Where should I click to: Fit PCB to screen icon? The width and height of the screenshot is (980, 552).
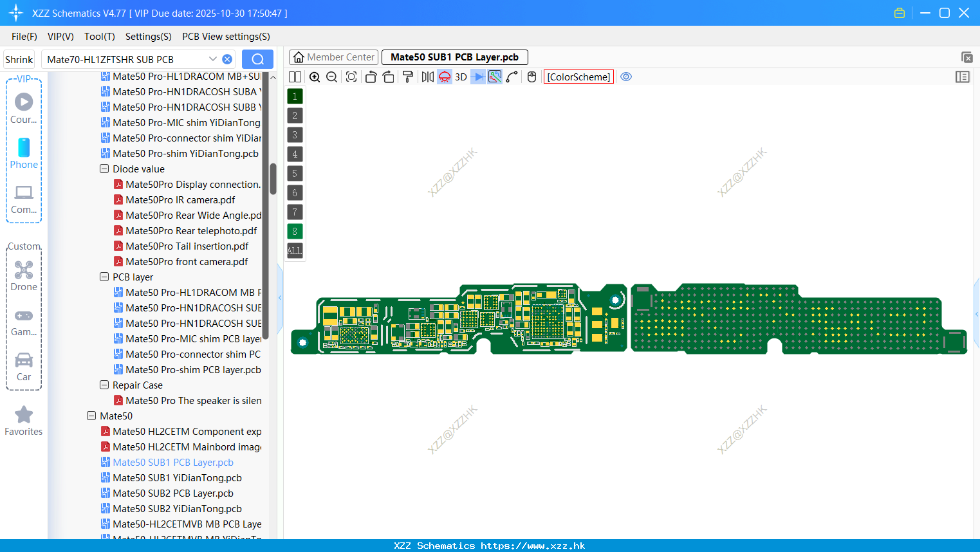[351, 77]
